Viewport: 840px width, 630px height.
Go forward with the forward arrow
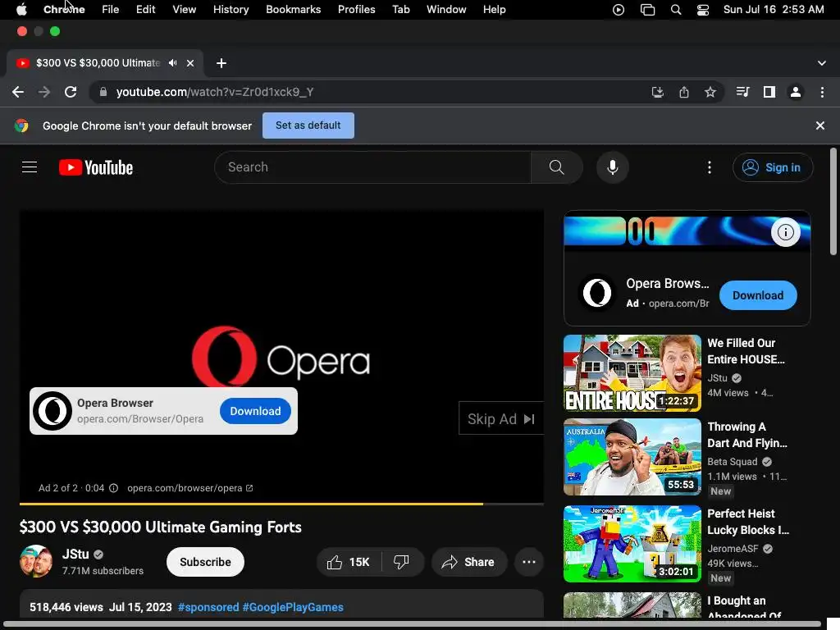(x=44, y=92)
